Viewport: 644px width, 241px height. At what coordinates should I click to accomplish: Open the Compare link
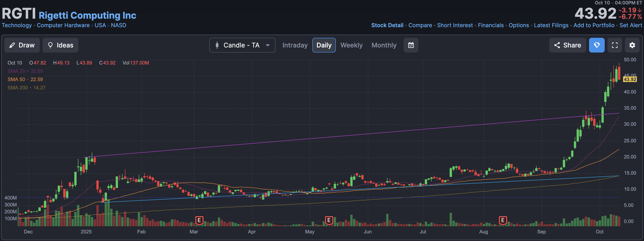point(420,25)
